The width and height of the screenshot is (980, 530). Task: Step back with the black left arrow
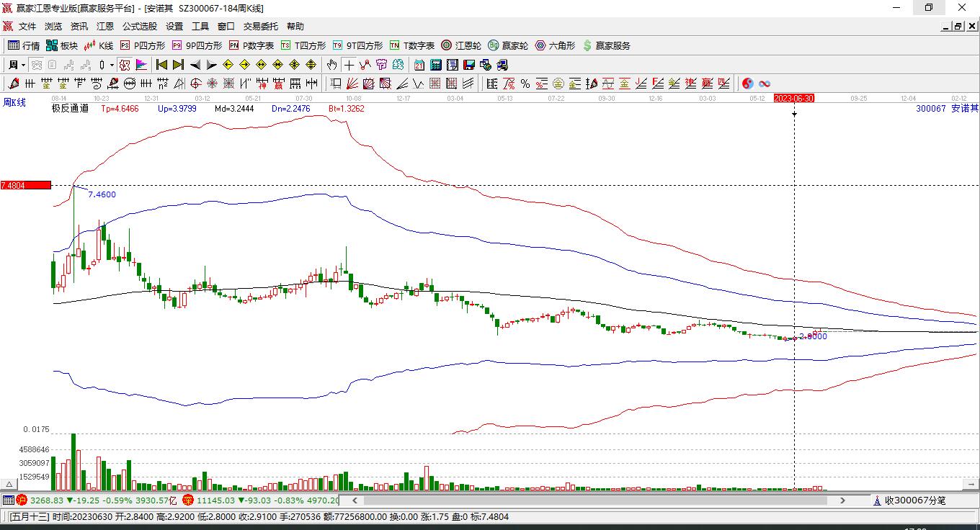tap(195, 65)
